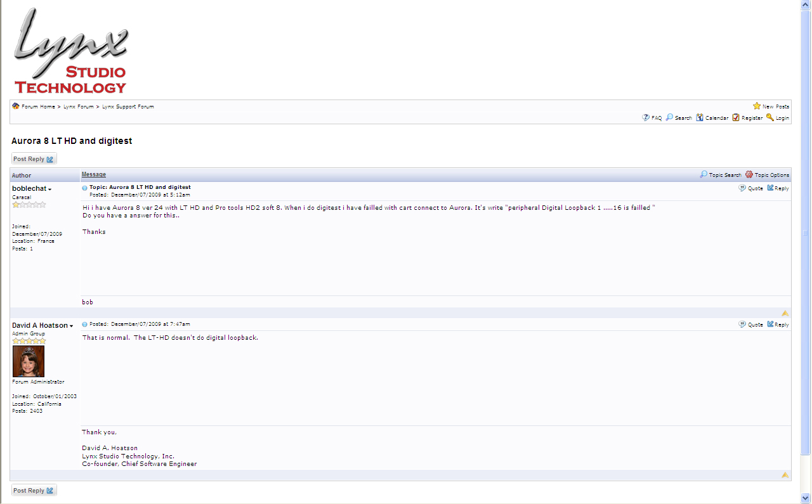Click the 'bob' signature text
The height and width of the screenshot is (504, 812).
click(88, 302)
